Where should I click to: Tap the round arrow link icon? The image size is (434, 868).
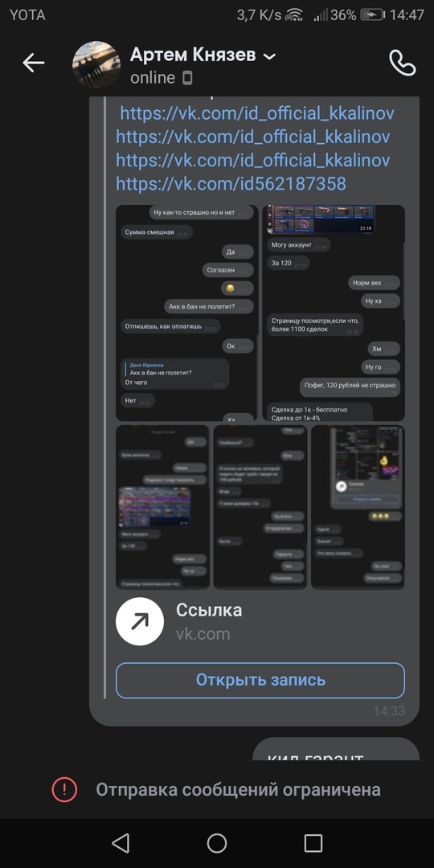click(x=140, y=621)
